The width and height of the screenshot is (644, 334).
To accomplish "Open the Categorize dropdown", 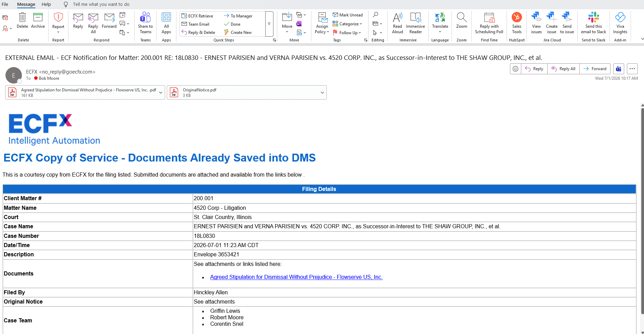I will [x=347, y=24].
